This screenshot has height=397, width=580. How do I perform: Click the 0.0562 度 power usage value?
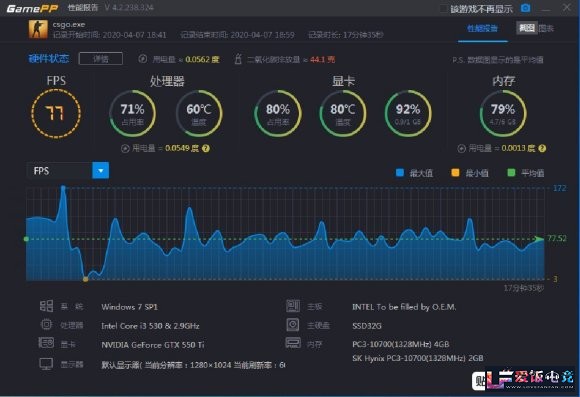(x=202, y=59)
